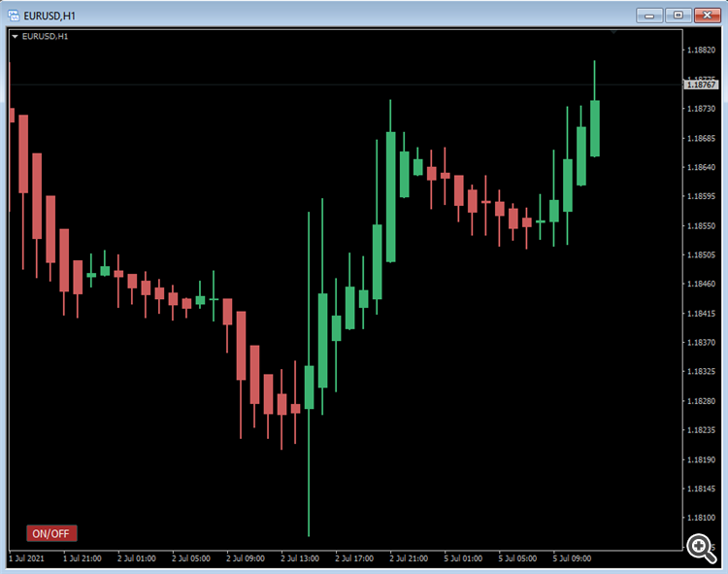The width and height of the screenshot is (728, 574).
Task: Minimize the EURUSD,H1 chart window
Action: [649, 16]
